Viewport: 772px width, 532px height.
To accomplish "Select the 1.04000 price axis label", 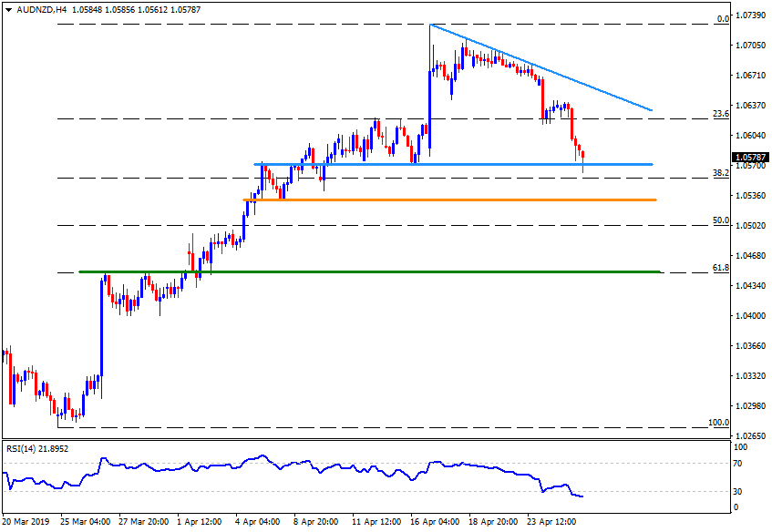I will 750,315.
